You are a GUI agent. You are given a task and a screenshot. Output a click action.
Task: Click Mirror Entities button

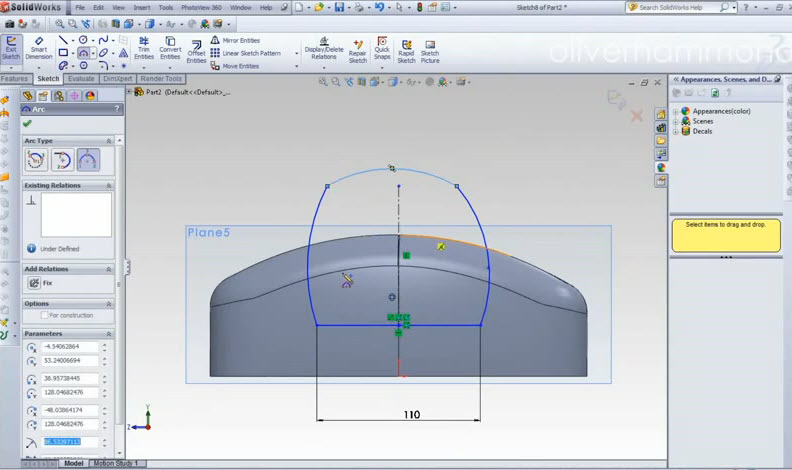coord(240,41)
